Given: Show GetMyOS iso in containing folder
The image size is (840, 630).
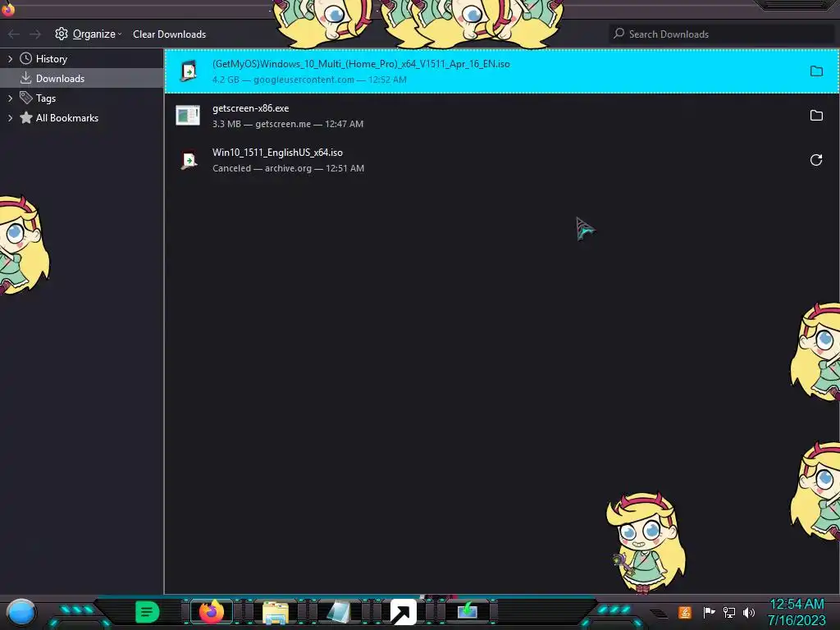Looking at the screenshot, I should point(816,71).
